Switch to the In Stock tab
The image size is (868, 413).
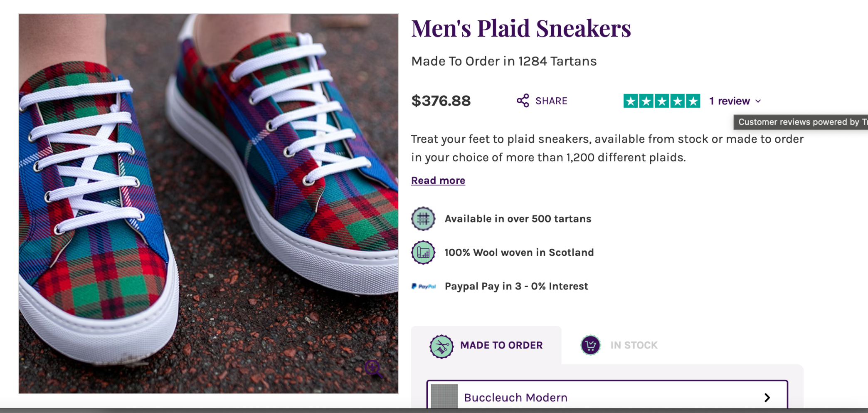pyautogui.click(x=634, y=345)
